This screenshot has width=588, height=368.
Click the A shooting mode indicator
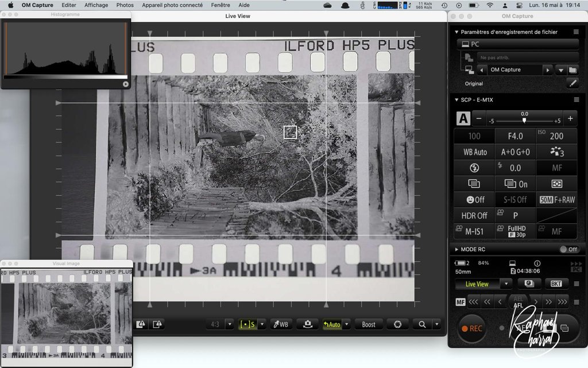[x=463, y=118]
